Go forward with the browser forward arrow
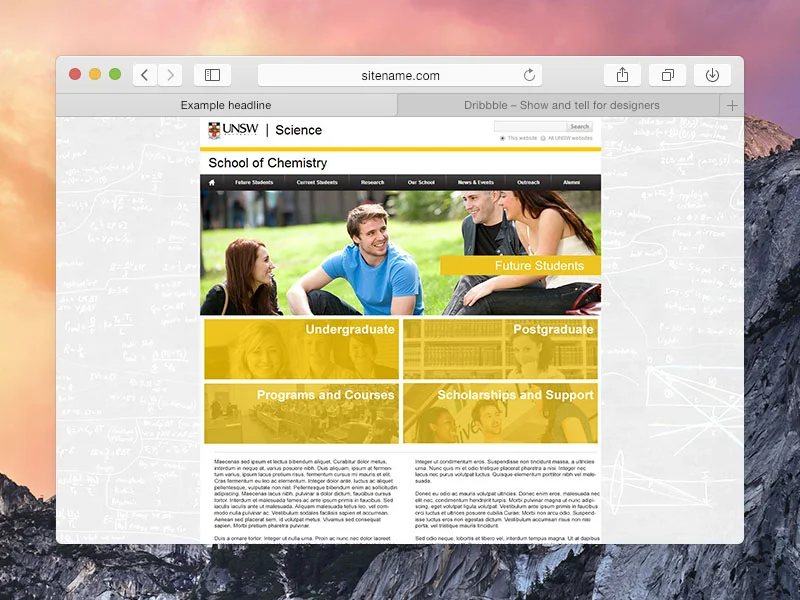800x600 pixels. click(170, 76)
